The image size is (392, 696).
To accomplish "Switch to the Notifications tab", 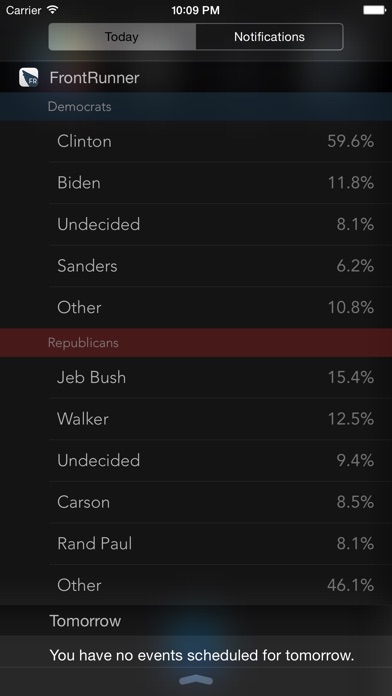I will coord(269,36).
